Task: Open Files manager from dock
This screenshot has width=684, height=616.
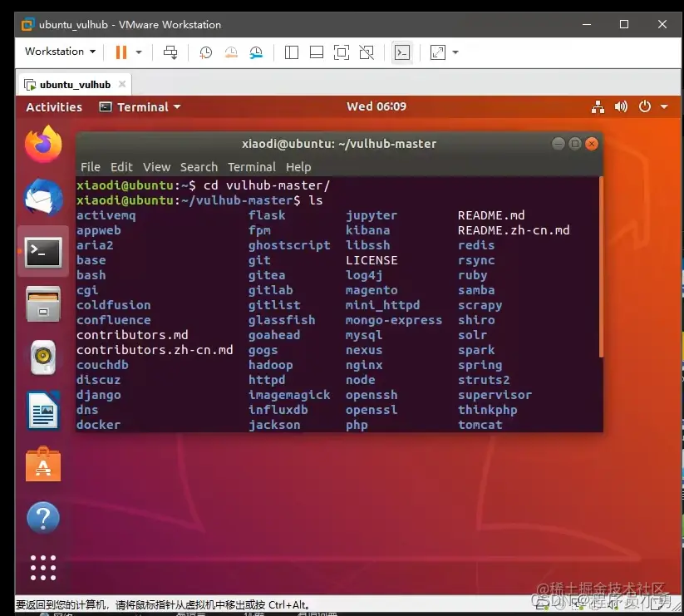Action: pyautogui.click(x=43, y=304)
